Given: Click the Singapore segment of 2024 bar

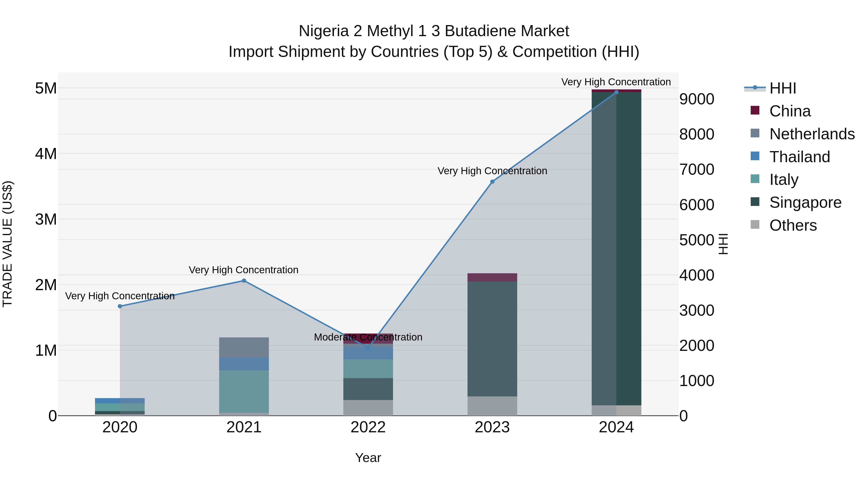Looking at the screenshot, I should click(x=616, y=248).
